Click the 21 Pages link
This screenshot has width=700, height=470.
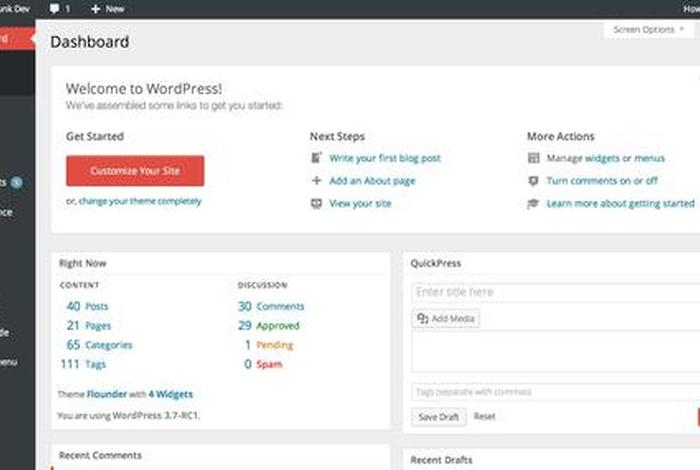(89, 325)
